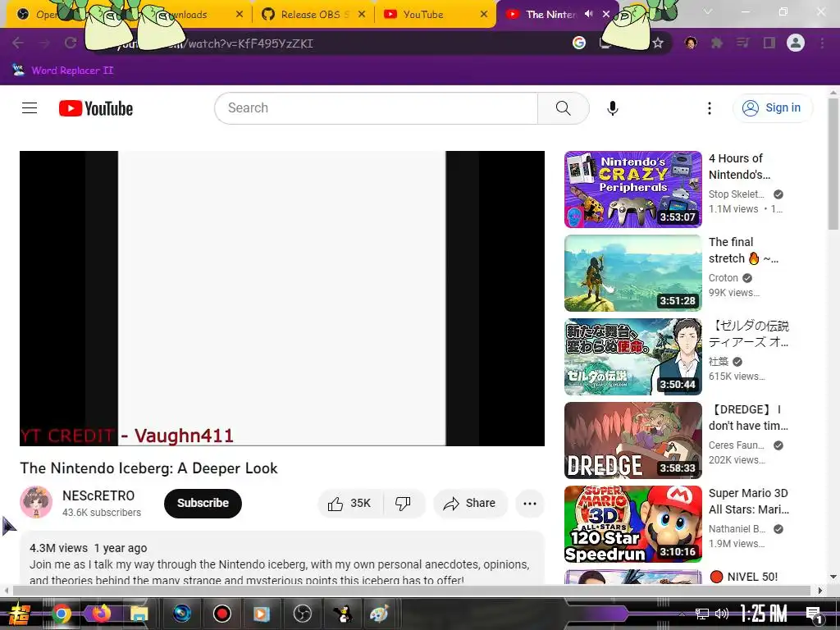This screenshot has height=630, width=840.
Task: Mute the tab via speaker icon
Action: pos(589,14)
